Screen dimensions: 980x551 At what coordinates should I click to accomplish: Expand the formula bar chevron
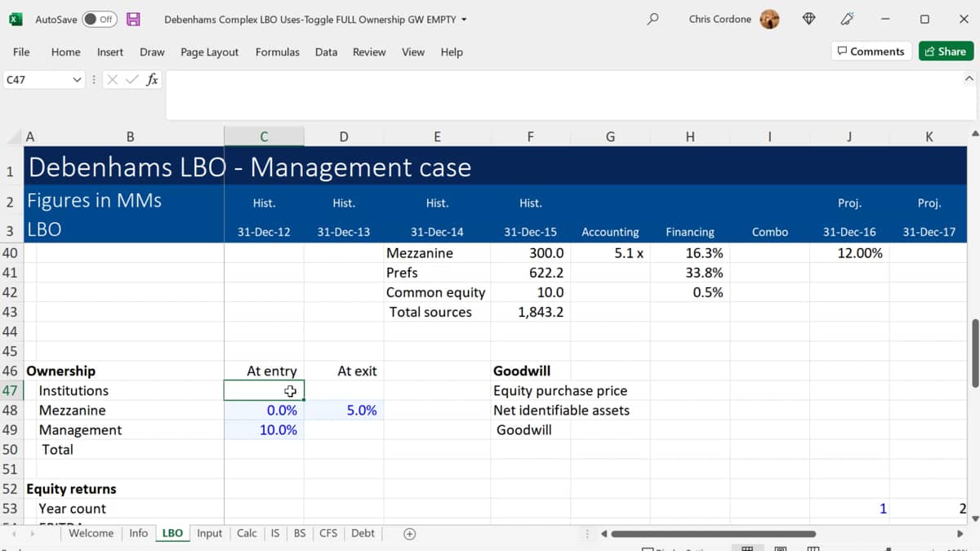pyautogui.click(x=969, y=78)
